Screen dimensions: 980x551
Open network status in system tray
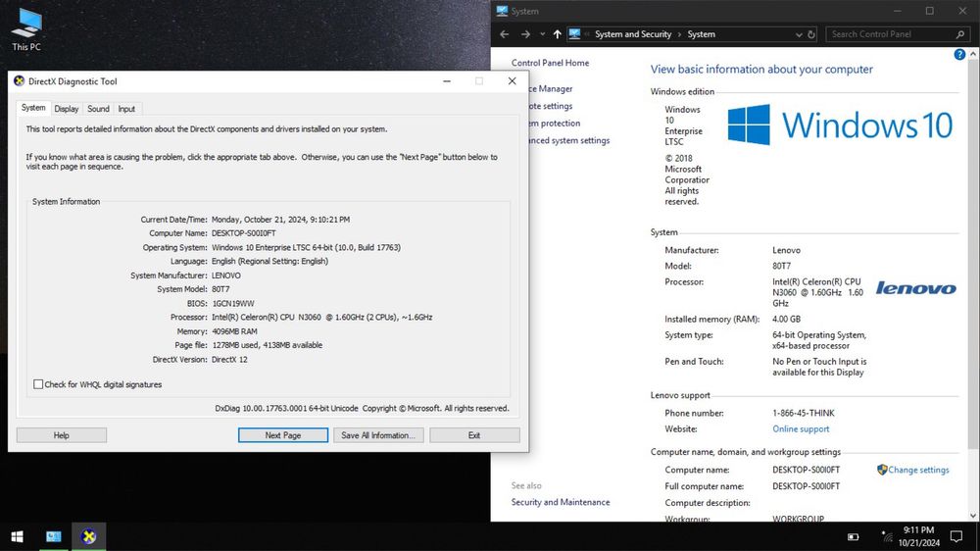887,536
